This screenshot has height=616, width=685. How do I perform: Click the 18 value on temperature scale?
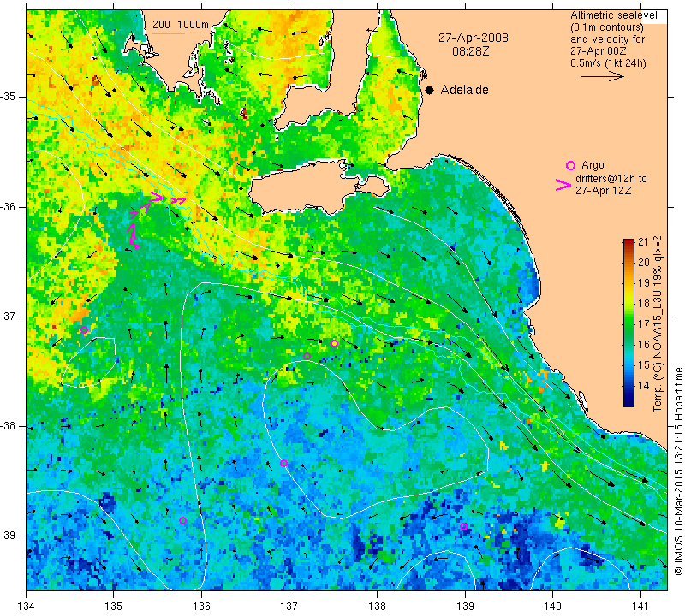644,304
